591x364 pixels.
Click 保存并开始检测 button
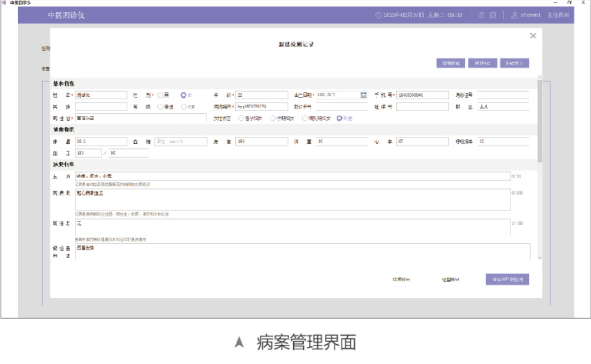[508, 279]
